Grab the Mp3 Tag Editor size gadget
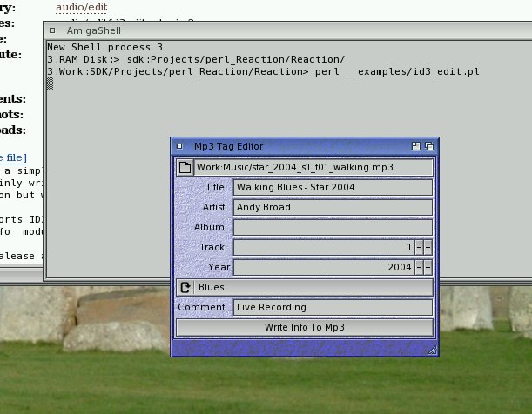Image resolution: width=532 pixels, height=414 pixels. [x=432, y=350]
